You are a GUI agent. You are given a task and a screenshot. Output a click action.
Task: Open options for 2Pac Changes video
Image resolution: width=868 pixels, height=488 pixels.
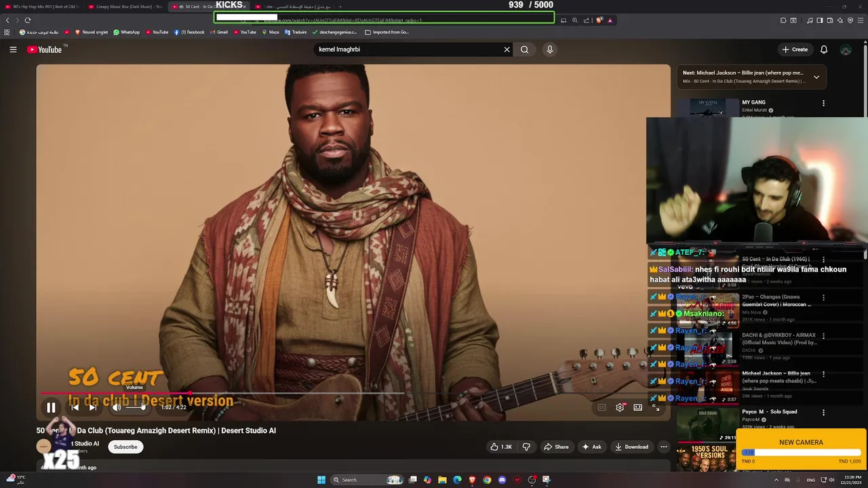[823, 298]
